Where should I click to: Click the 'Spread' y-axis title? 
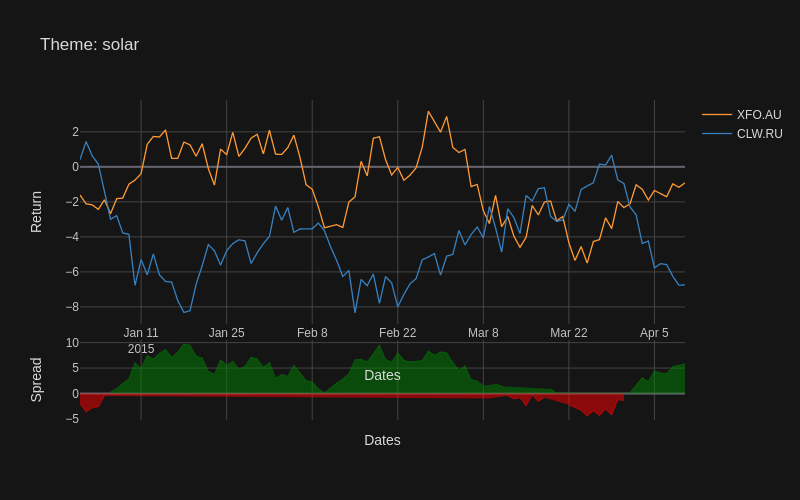coord(36,380)
